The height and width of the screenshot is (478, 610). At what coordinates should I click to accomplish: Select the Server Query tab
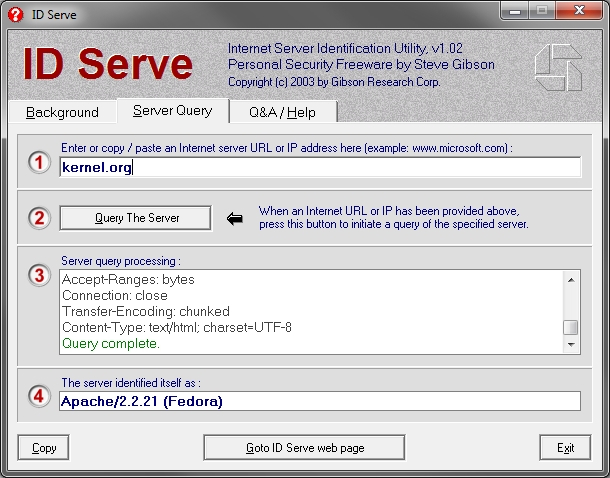pyautogui.click(x=173, y=111)
